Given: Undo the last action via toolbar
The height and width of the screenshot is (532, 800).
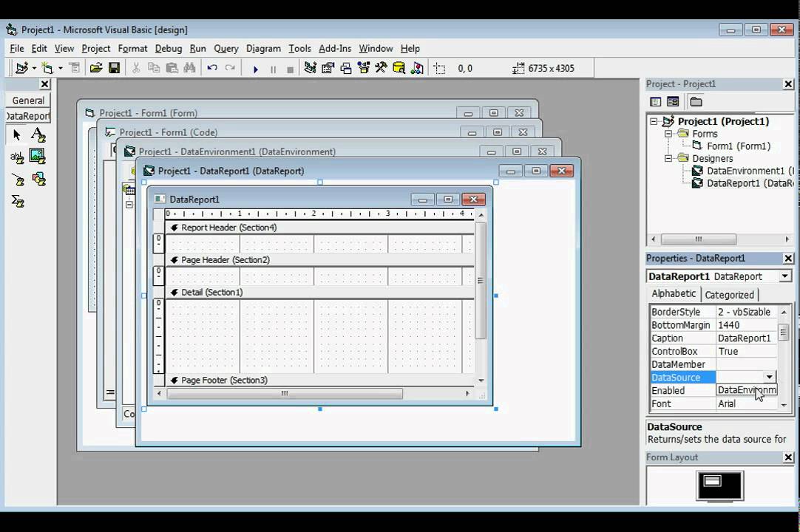Looking at the screenshot, I should click(212, 68).
